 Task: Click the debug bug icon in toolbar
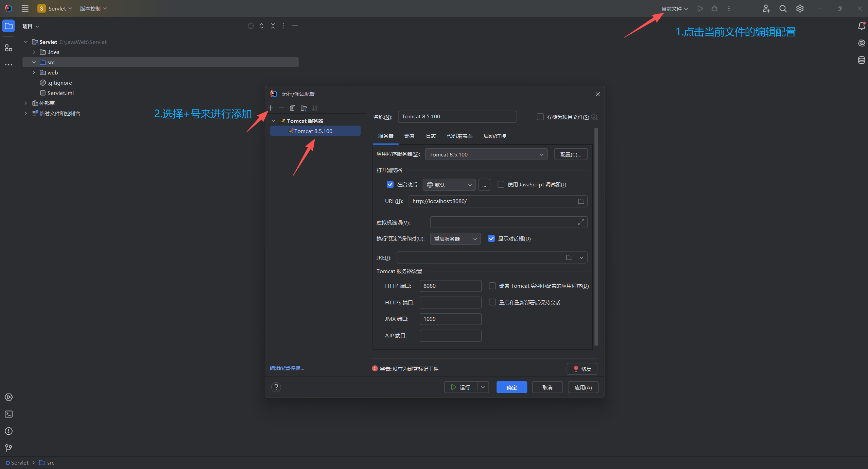tap(714, 9)
